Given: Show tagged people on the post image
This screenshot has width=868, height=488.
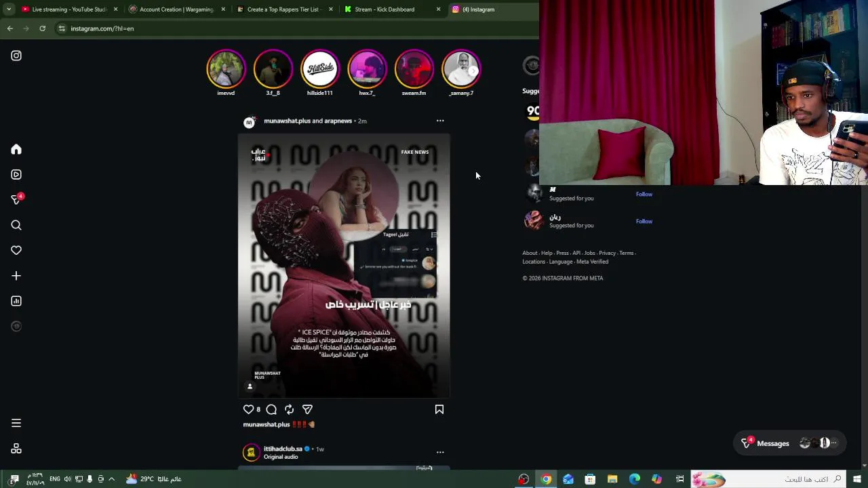Looking at the screenshot, I should tap(250, 386).
